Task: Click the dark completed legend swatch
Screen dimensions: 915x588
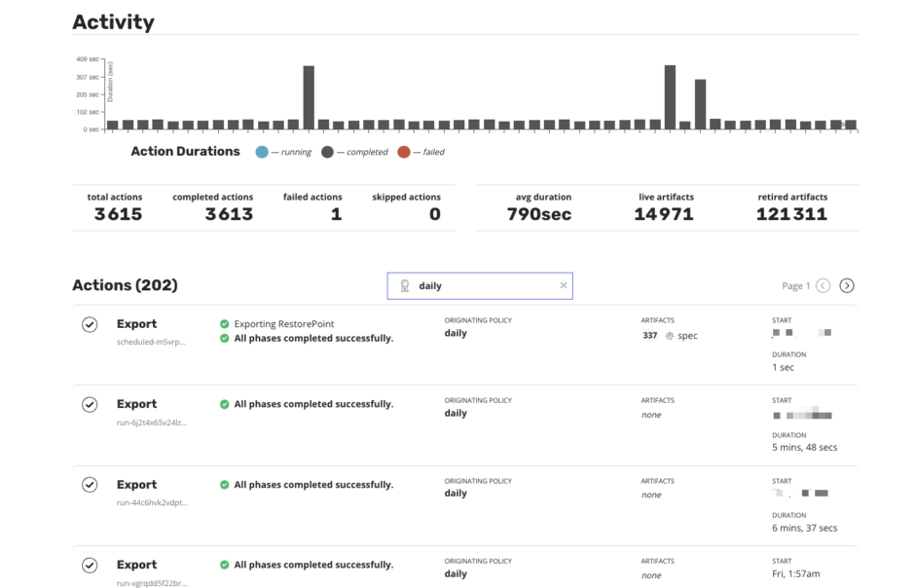Action: [327, 152]
